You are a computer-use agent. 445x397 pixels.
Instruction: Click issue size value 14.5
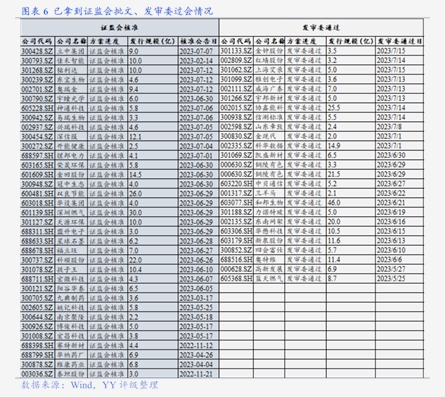[136, 175]
